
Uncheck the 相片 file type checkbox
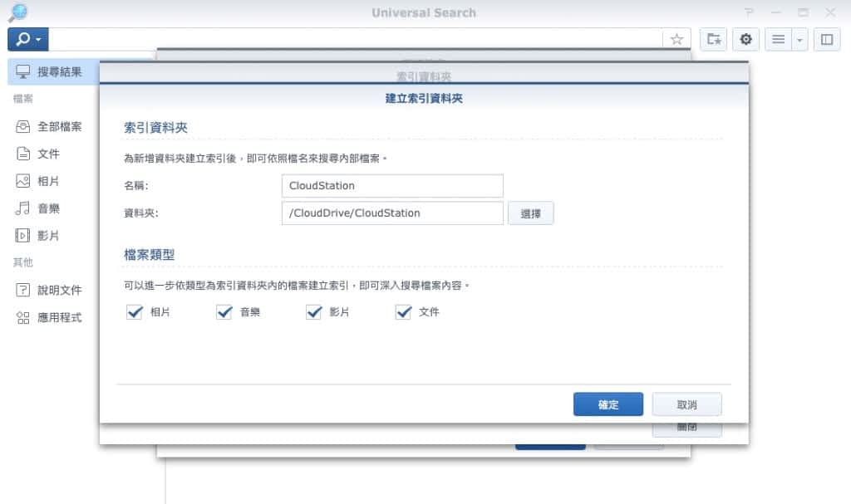(135, 312)
